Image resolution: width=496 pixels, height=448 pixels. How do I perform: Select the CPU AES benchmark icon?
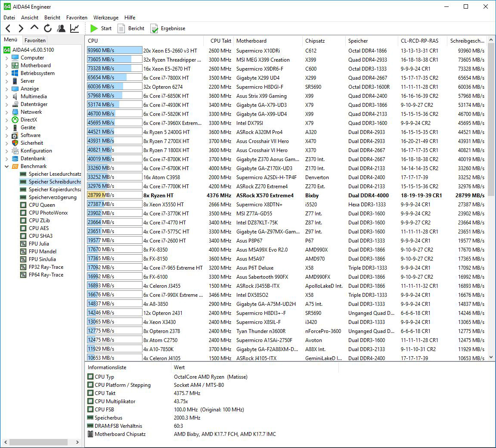(x=23, y=228)
